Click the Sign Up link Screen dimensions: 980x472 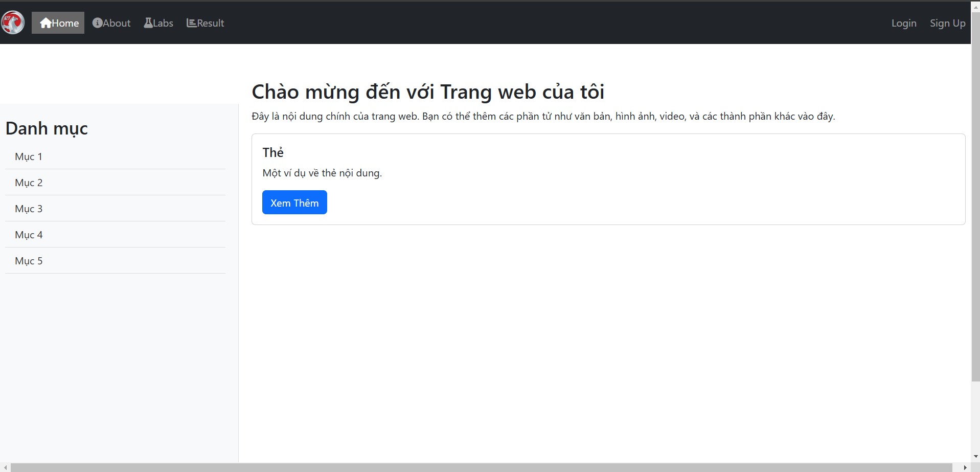click(947, 23)
